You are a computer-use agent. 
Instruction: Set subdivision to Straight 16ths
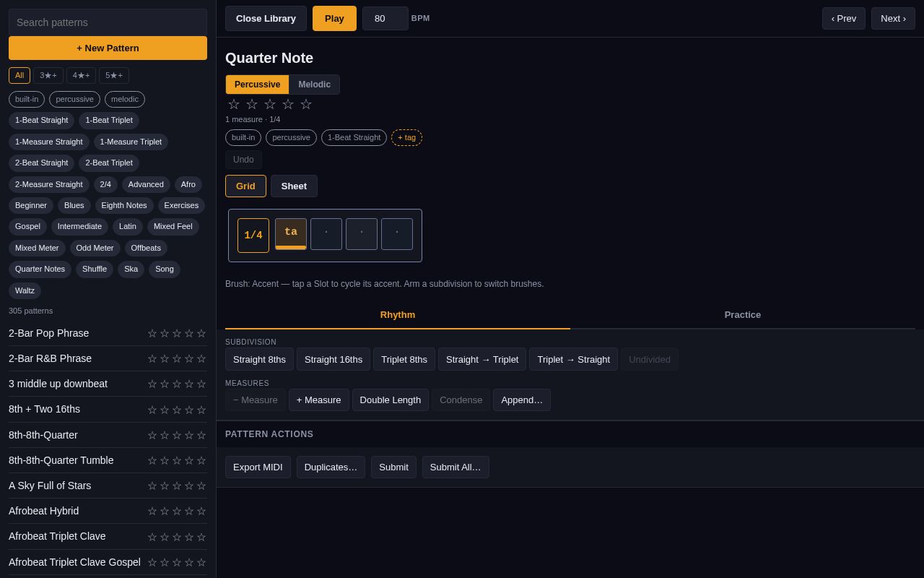point(334,359)
